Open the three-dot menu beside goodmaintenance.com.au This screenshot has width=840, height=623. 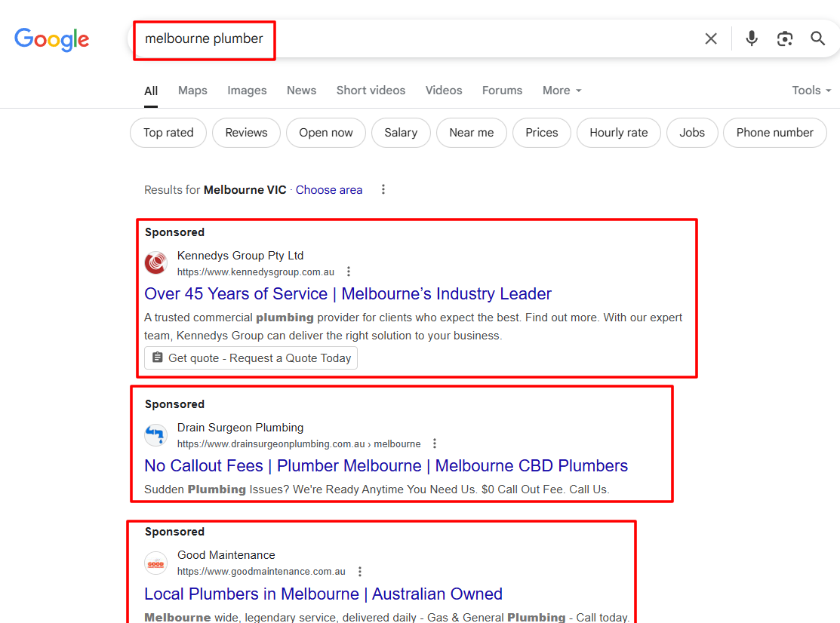coord(360,572)
